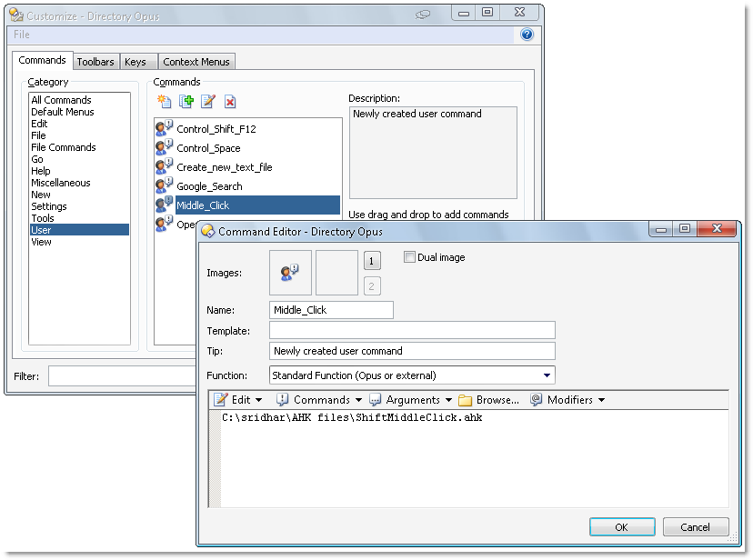Screen dimensions: 753x560
Task: Switch to the Context Menus tab
Action: click(196, 62)
